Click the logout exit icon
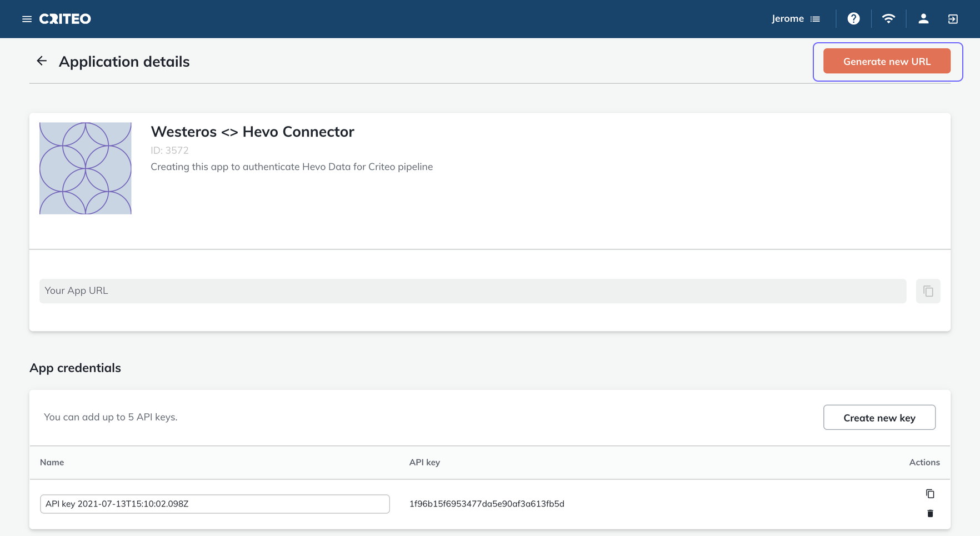 tap(953, 19)
